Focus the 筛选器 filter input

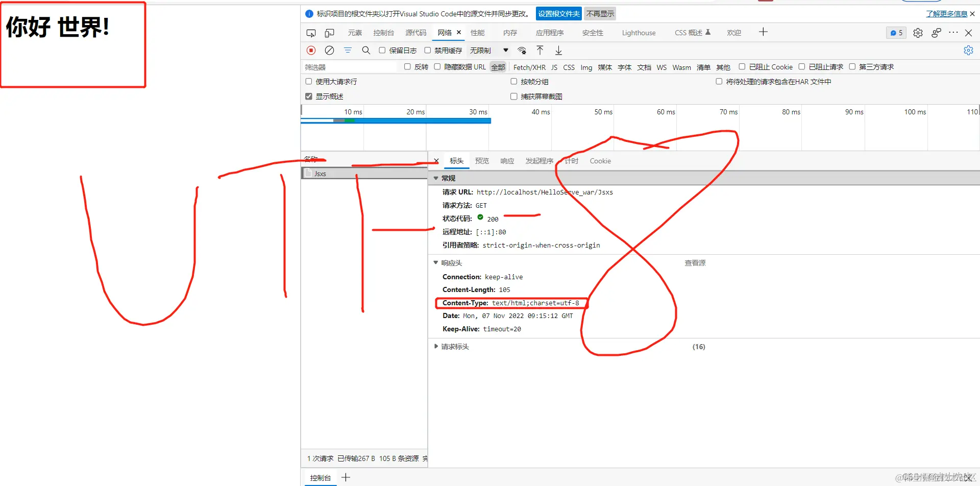pyautogui.click(x=350, y=67)
